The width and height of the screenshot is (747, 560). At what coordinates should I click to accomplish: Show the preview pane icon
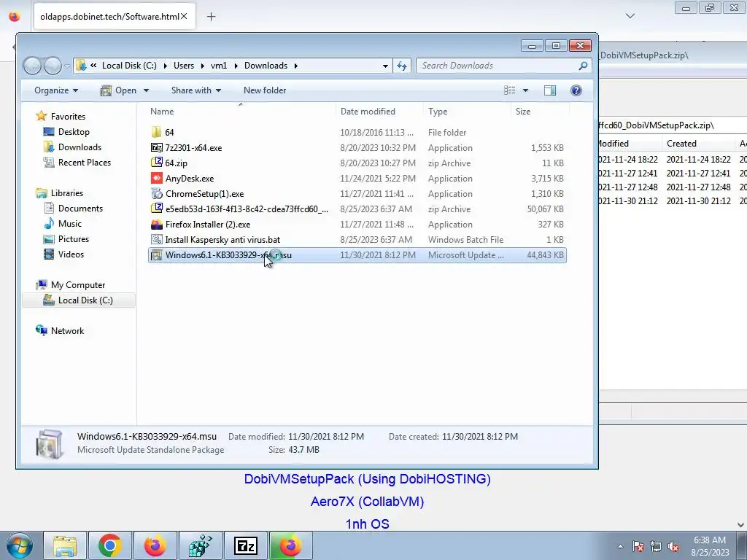click(x=550, y=90)
